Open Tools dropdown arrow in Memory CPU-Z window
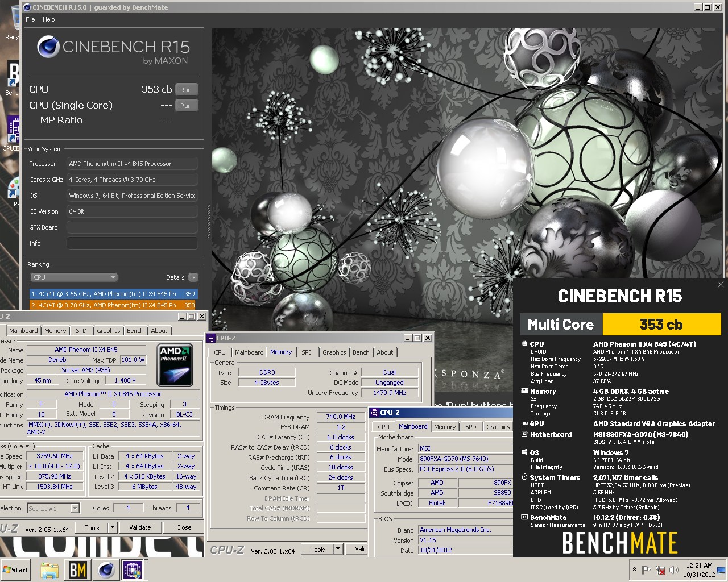 click(338, 549)
